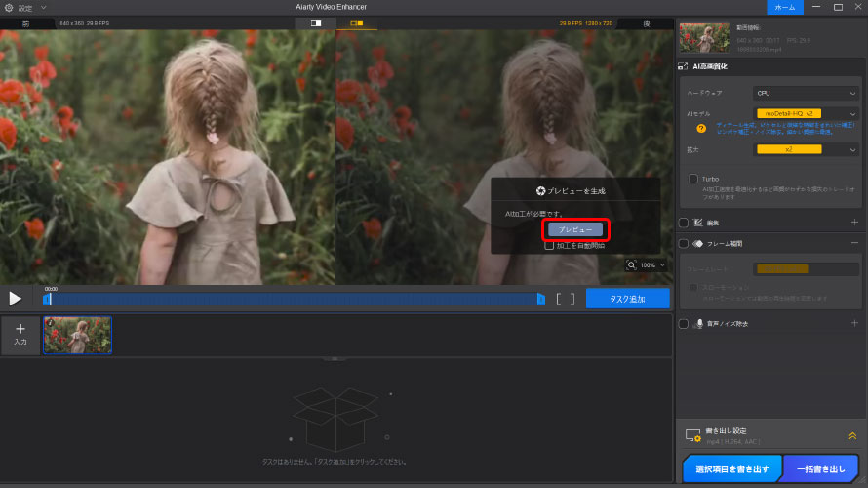The width and height of the screenshot is (868, 488).
Task: Click the 書き出し設定 export settings icon
Action: 693,436
